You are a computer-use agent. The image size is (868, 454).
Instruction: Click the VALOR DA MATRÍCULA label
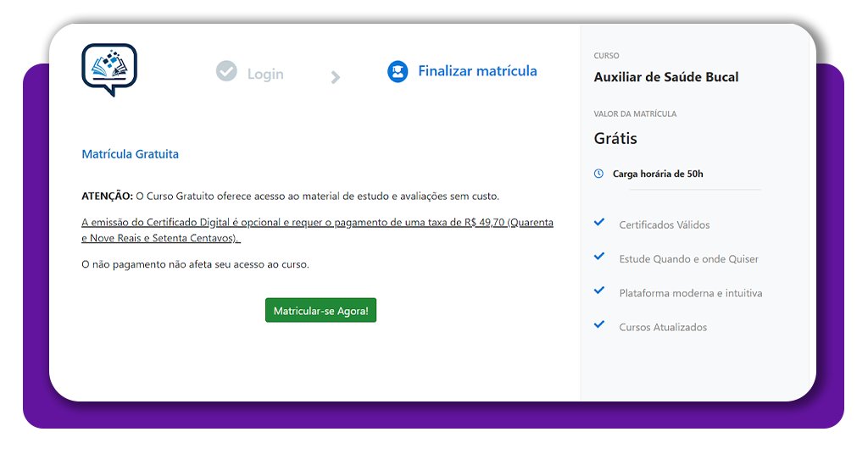pyautogui.click(x=635, y=113)
